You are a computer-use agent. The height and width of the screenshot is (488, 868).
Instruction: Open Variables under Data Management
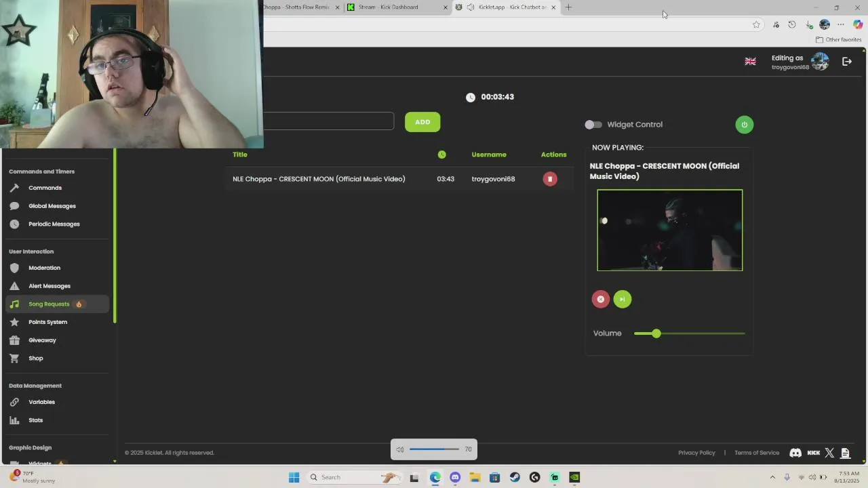pos(41,402)
